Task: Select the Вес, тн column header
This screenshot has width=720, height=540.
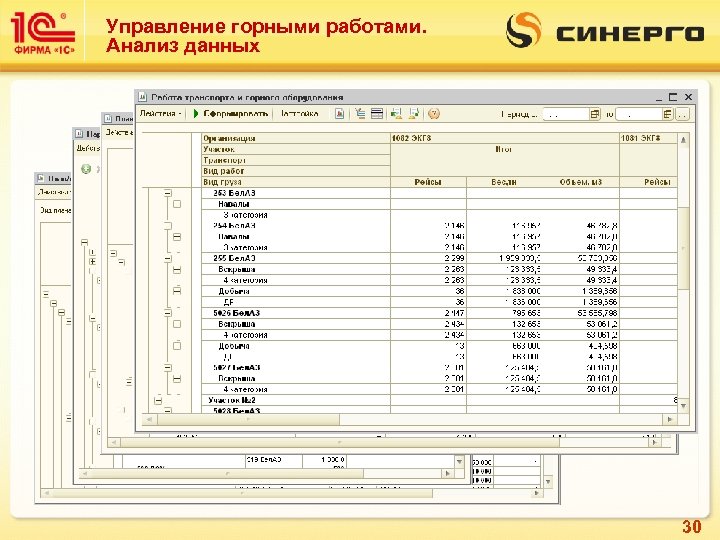Action: (x=504, y=182)
